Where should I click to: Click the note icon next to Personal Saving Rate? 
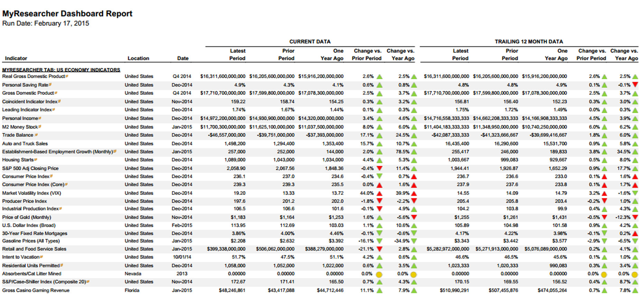pyautogui.click(x=50, y=84)
